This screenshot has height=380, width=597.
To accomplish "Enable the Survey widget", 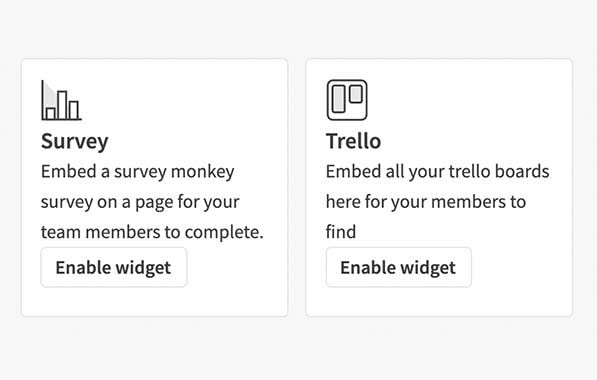I will 114,267.
